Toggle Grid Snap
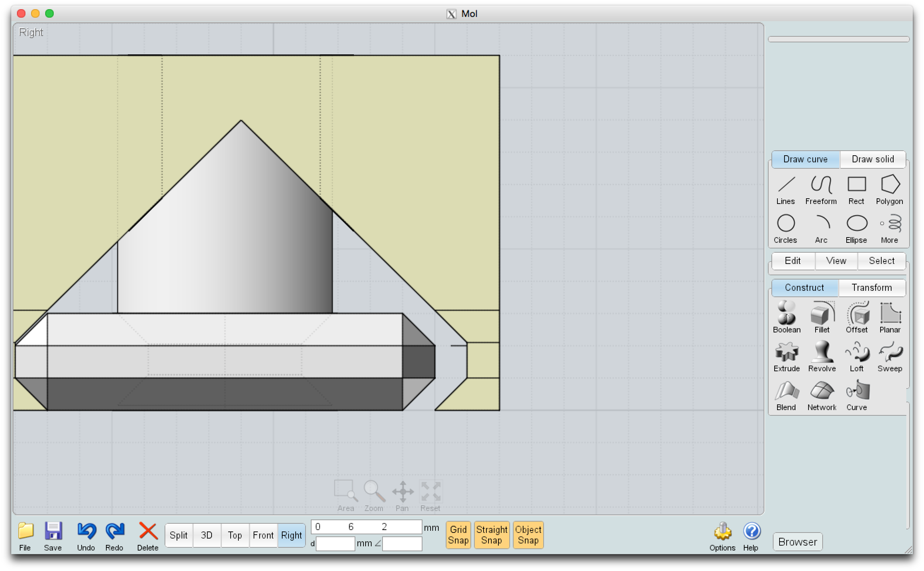 pos(458,535)
